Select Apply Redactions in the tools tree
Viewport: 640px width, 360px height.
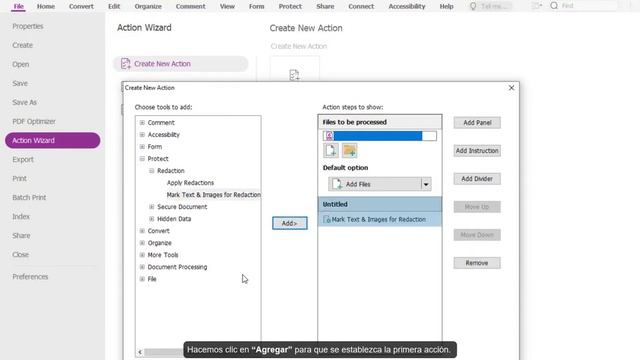click(x=190, y=182)
